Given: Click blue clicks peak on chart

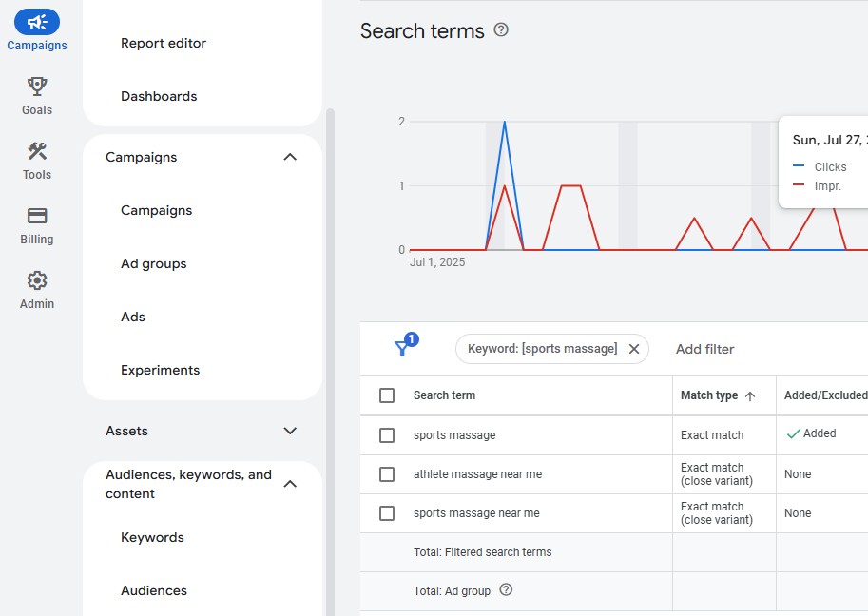Looking at the screenshot, I should (x=504, y=123).
